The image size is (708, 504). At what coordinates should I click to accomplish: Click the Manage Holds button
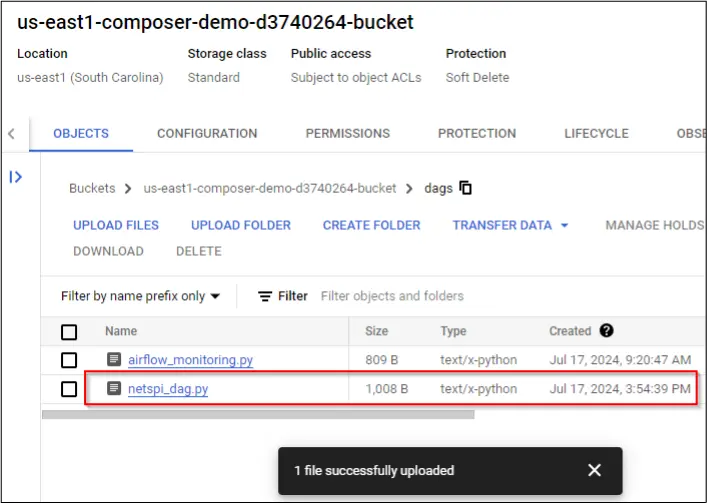coord(654,225)
